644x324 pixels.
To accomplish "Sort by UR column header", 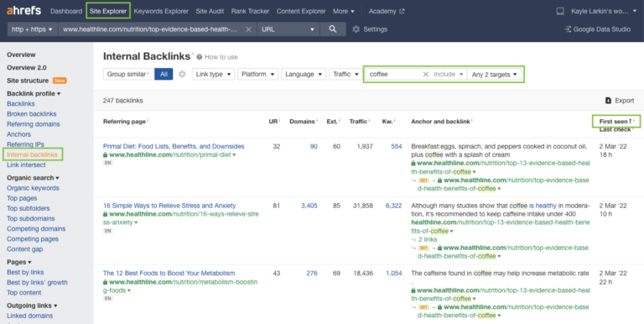I will click(274, 122).
